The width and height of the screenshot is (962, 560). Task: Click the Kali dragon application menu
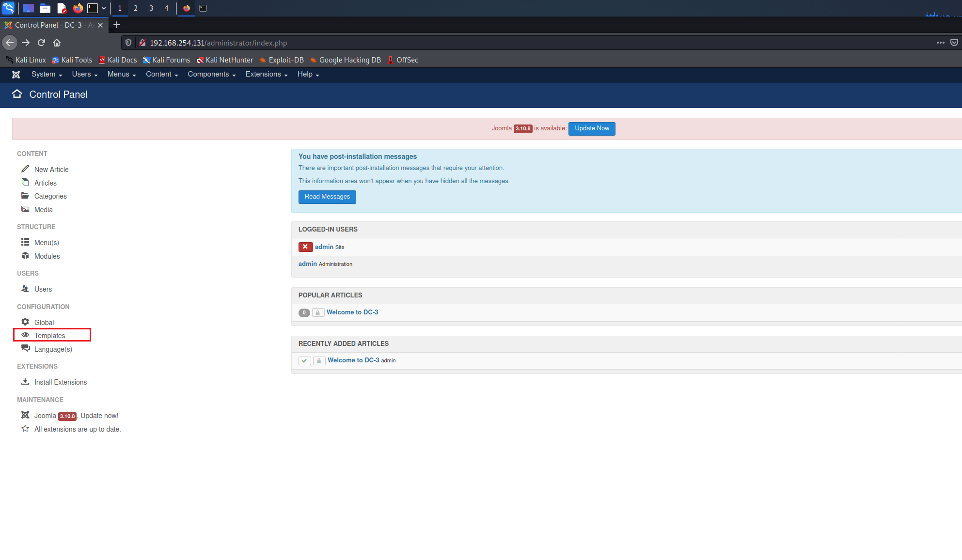point(9,8)
